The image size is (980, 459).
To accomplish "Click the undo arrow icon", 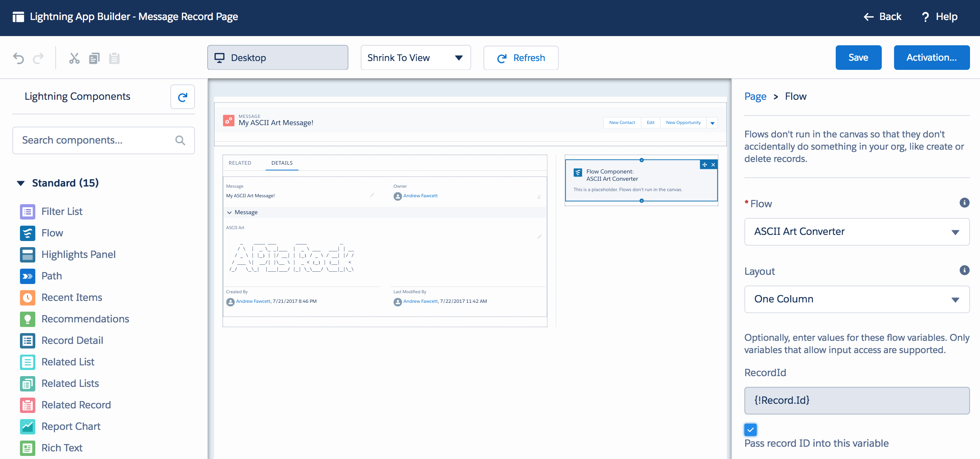I will [x=18, y=58].
